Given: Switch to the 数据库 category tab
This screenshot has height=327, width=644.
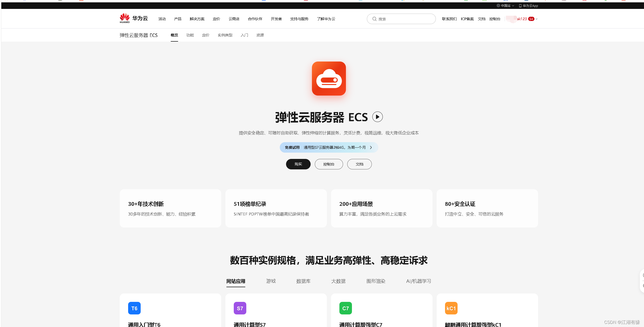Looking at the screenshot, I should 303,281.
